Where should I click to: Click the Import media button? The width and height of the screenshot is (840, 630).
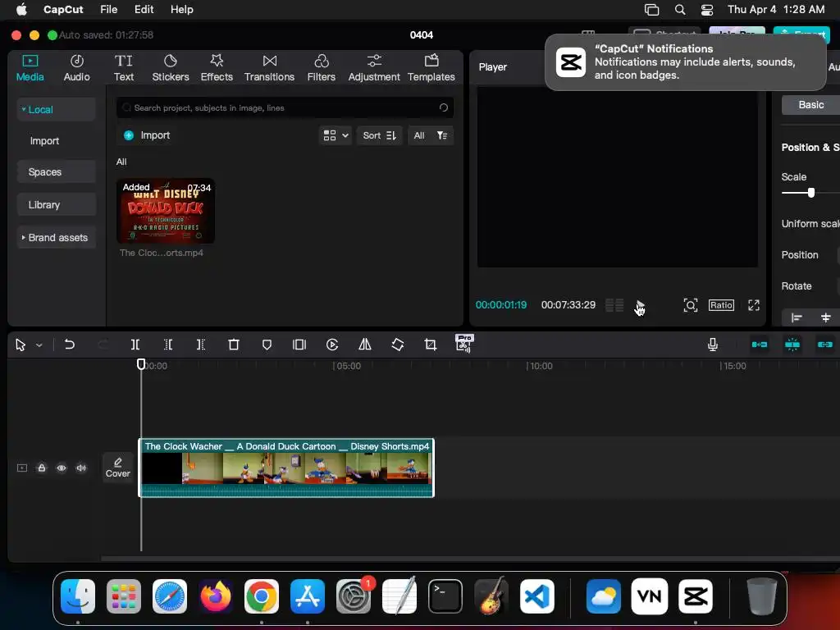click(x=147, y=135)
